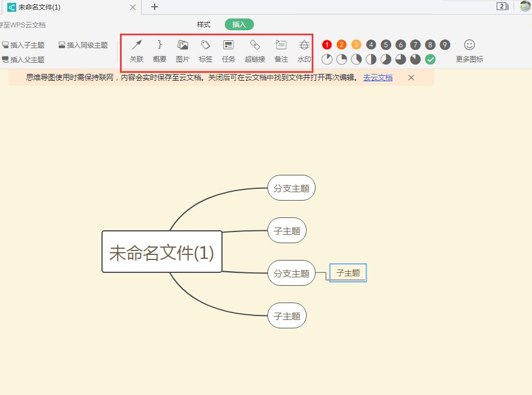Apply priority marker number 7
This screenshot has width=532, height=395.
click(x=415, y=45)
